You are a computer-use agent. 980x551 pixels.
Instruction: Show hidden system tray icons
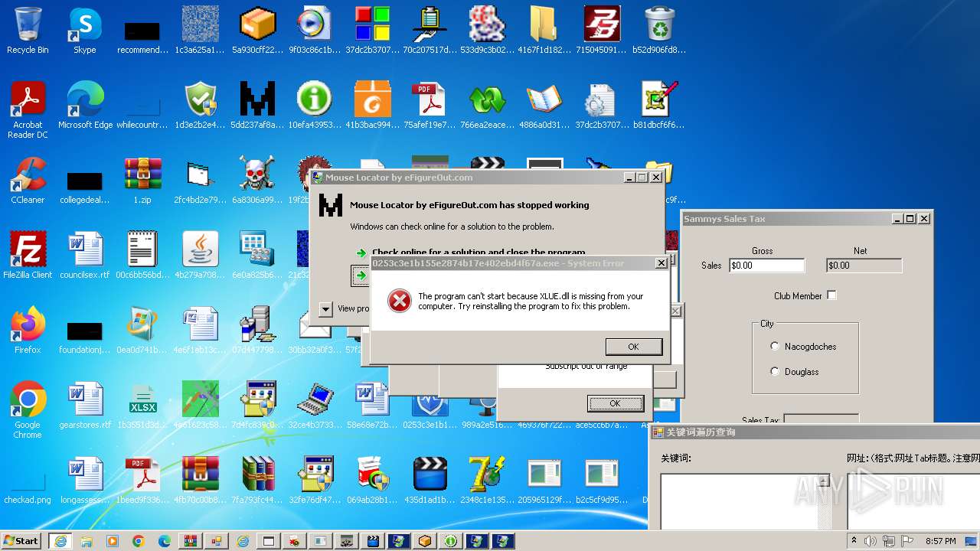click(854, 541)
